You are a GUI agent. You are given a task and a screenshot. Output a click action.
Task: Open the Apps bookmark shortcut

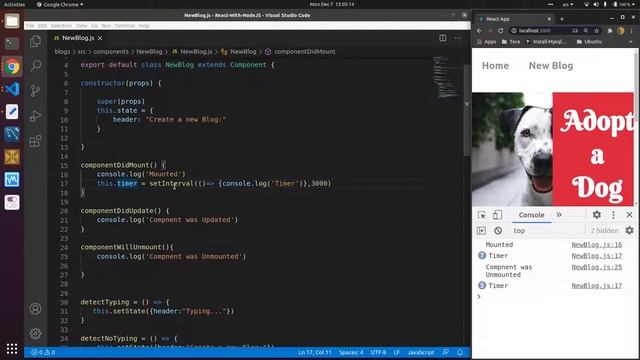[487, 42]
